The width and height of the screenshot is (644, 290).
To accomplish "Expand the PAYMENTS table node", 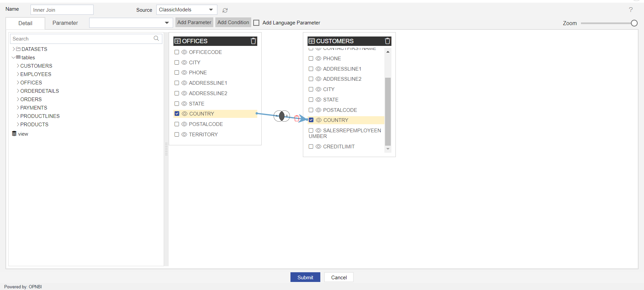I will (18, 107).
